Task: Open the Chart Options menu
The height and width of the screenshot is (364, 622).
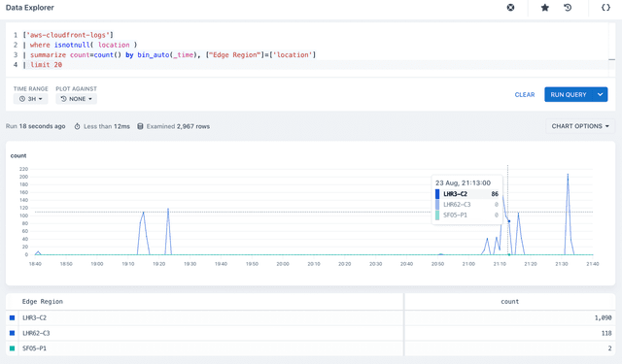Action: coord(580,126)
